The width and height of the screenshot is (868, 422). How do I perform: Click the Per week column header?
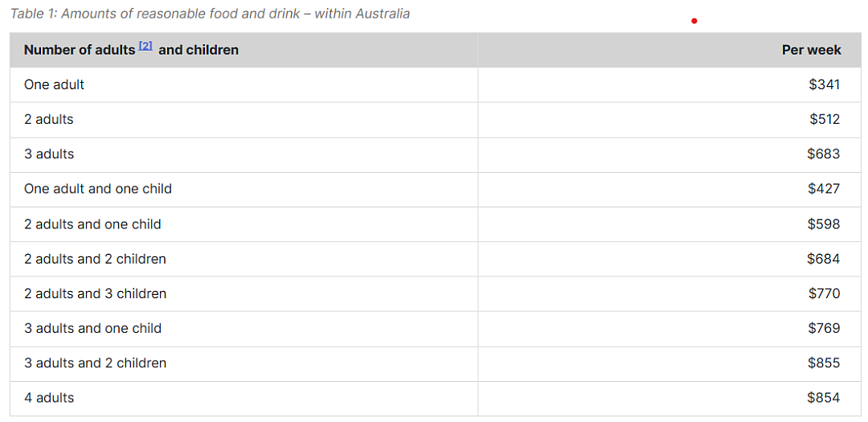coord(811,50)
